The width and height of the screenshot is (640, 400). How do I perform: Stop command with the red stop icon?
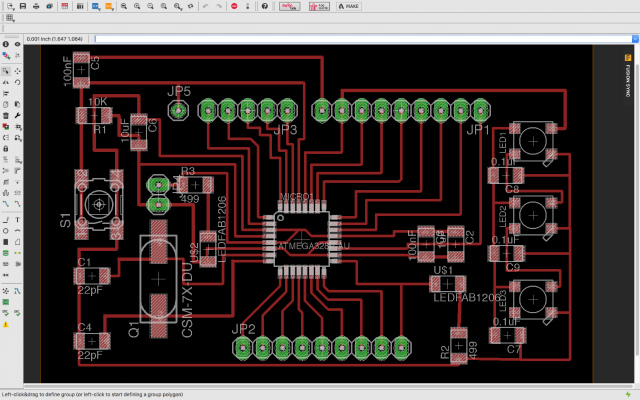(234, 6)
